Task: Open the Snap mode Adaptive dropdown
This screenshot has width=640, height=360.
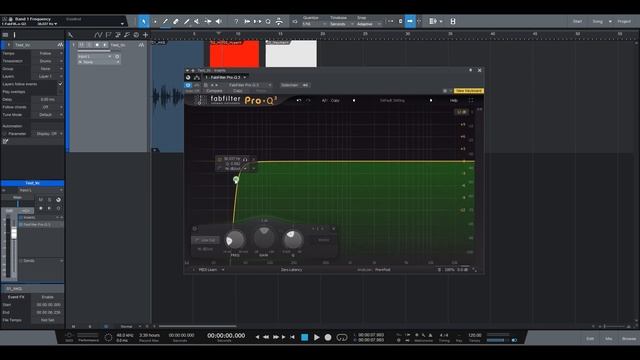Action: 369,24
